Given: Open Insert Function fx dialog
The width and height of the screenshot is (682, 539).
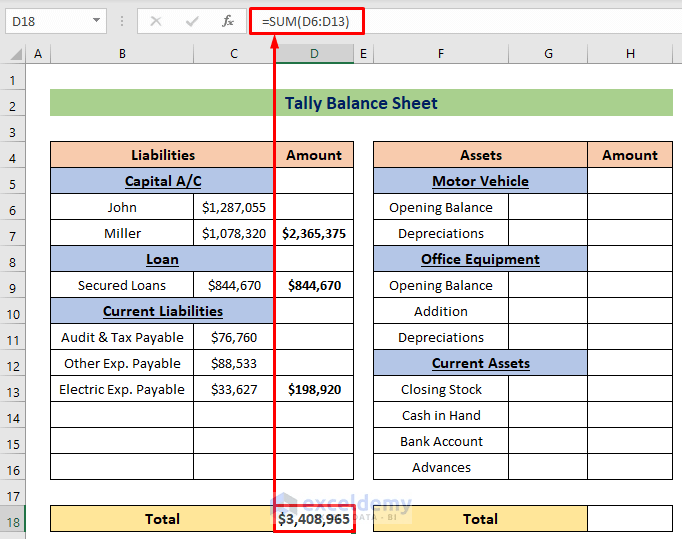Looking at the screenshot, I should (x=228, y=21).
